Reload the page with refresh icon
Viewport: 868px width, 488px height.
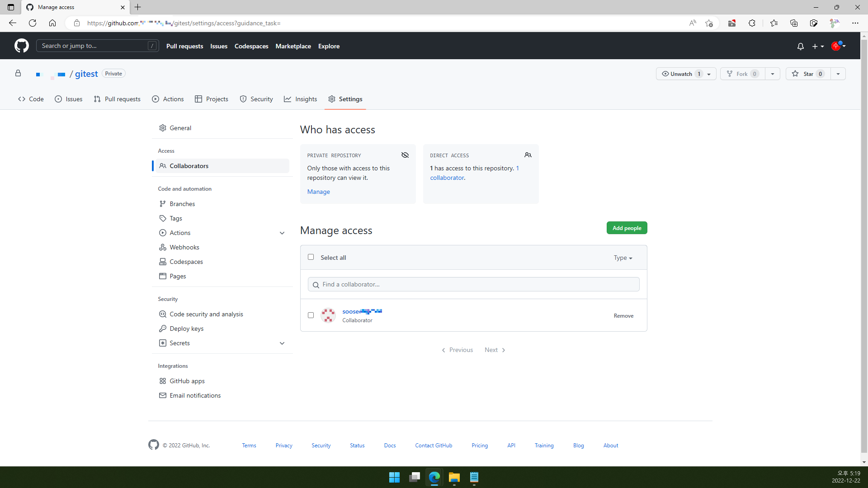33,23
